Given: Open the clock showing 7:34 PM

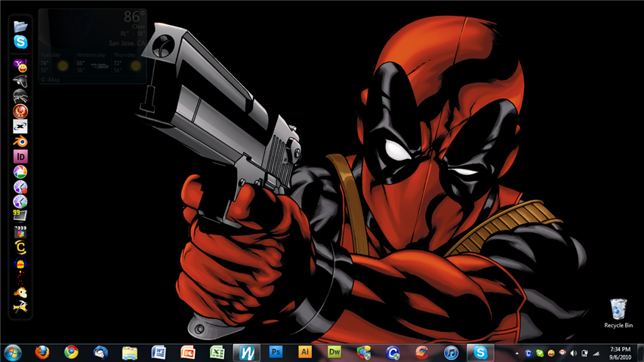Looking at the screenshot, I should (620, 354).
